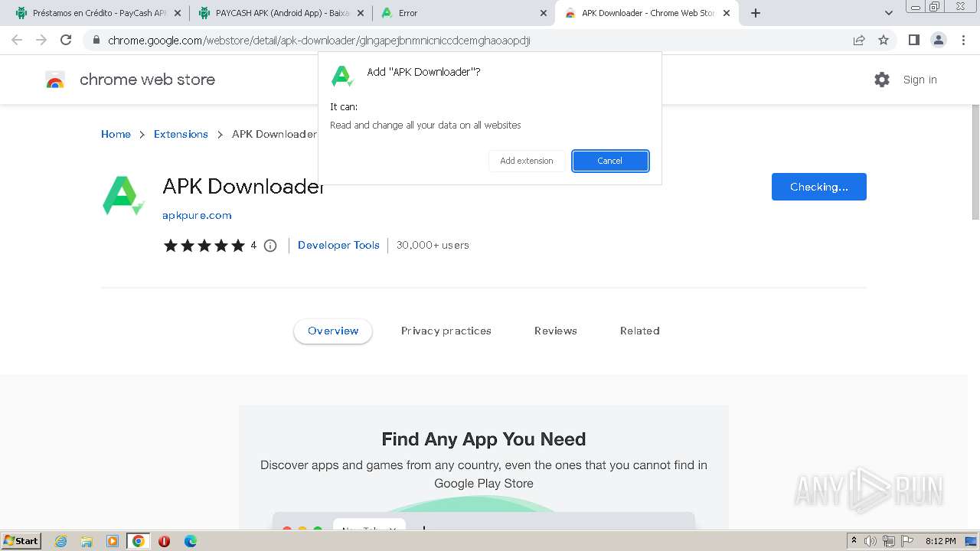
Task: Toggle the browser side panel
Action: pos(913,40)
